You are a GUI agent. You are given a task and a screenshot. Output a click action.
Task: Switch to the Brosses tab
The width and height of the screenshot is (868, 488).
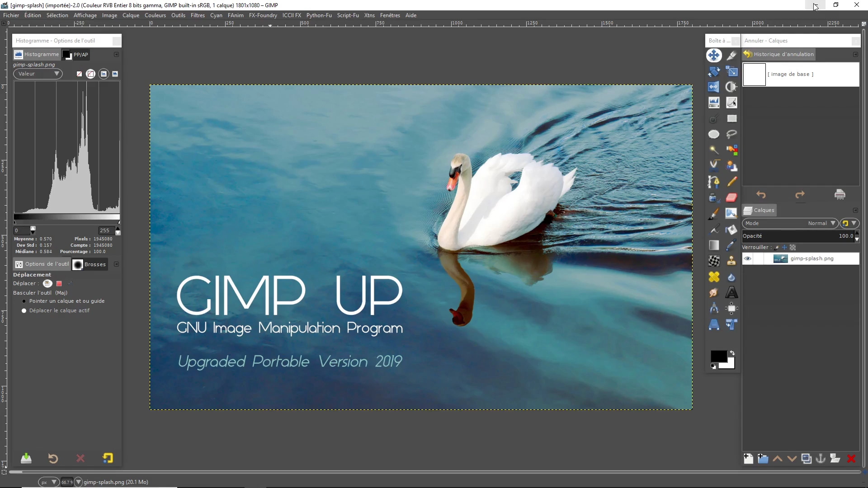(90, 264)
